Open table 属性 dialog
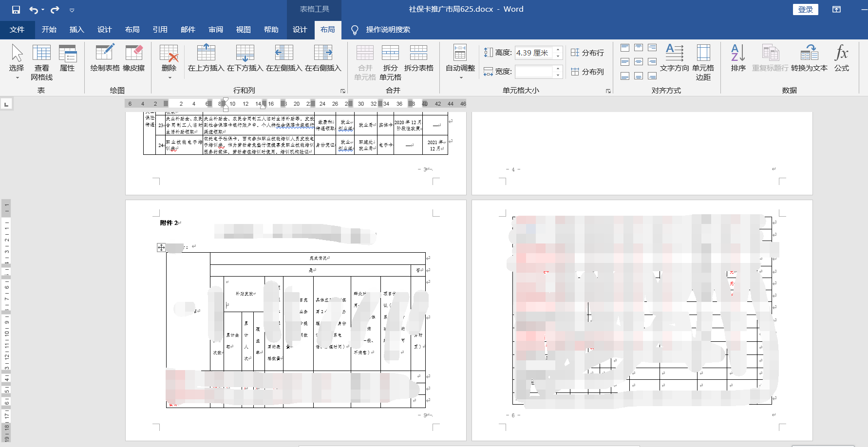The image size is (868, 447). [x=67, y=58]
